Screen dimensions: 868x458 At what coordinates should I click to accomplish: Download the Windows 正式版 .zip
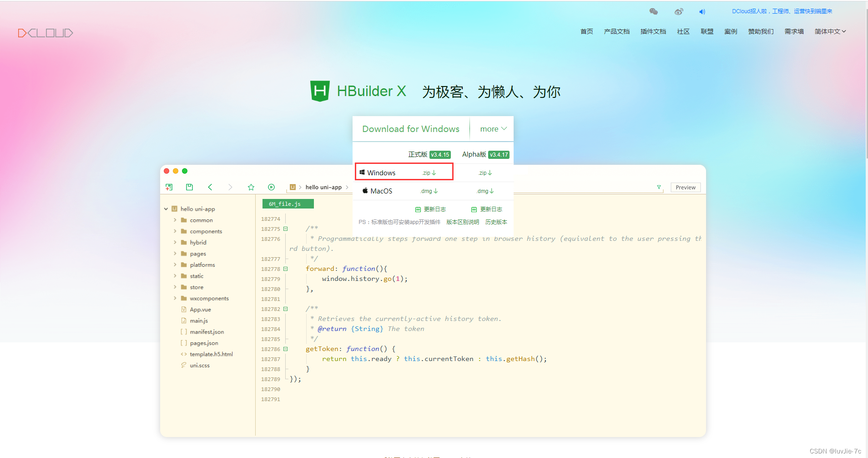[429, 173]
